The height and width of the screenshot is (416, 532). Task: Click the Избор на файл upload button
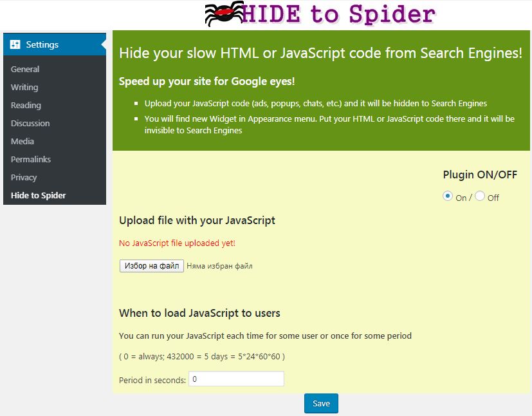[x=152, y=266]
